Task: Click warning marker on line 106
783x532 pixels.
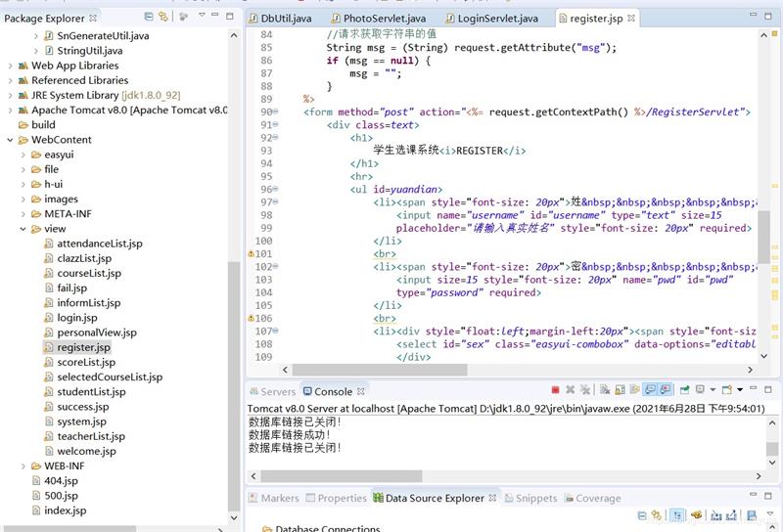Action: coord(252,318)
